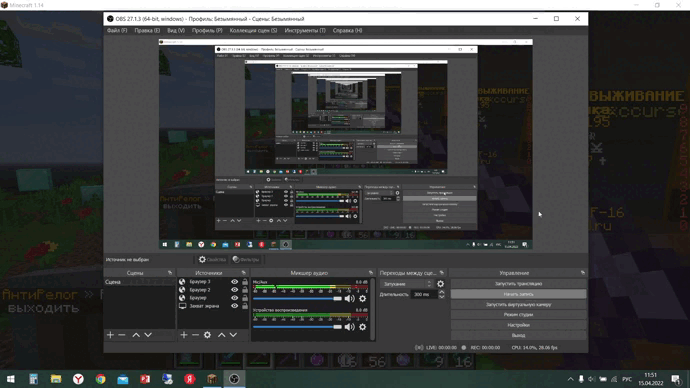This screenshot has height=388, width=690.
Task: Open the Вид menu
Action: point(176,30)
